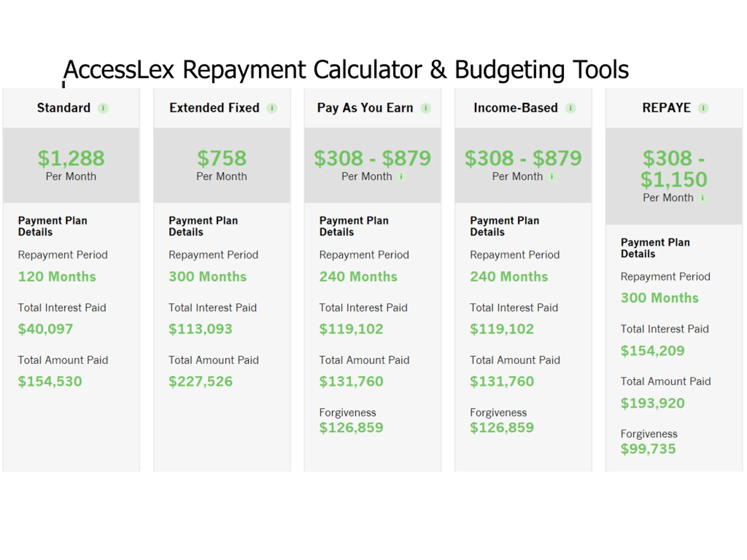
Task: Click Payment Plan Details in REPAYE column
Action: 655,248
